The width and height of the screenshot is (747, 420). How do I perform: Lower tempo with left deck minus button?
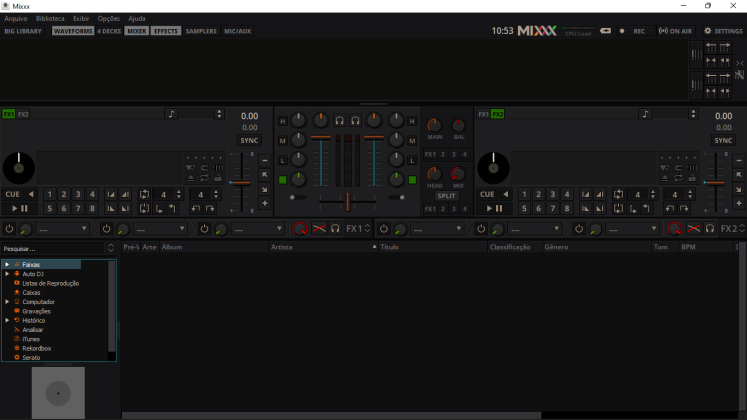pyautogui.click(x=265, y=160)
